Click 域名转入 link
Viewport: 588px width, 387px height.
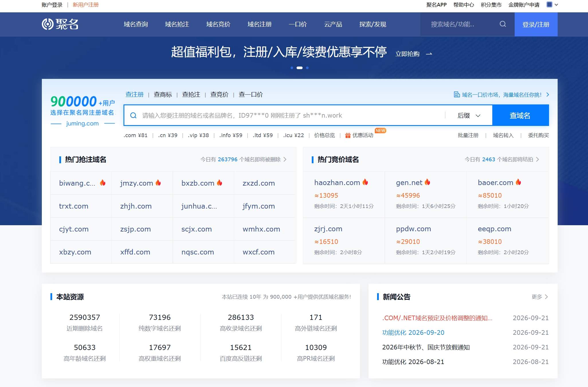coord(503,135)
